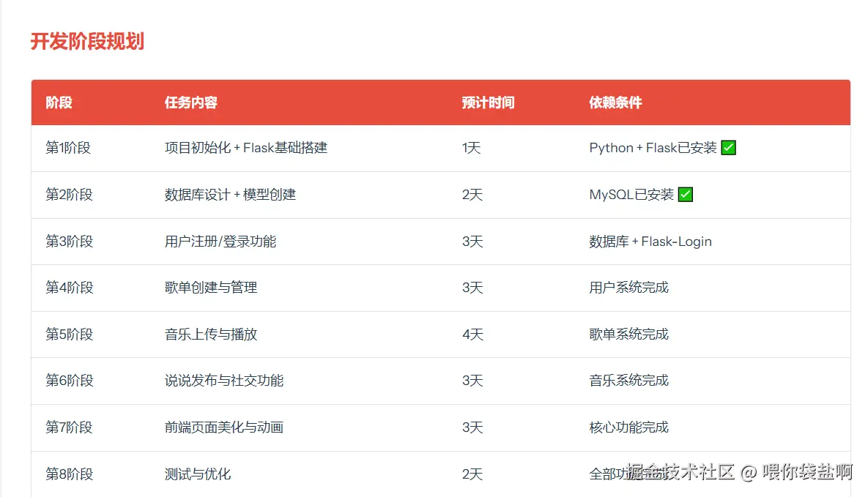Click the green checkmark after 'MySQL已安装'

(x=686, y=195)
